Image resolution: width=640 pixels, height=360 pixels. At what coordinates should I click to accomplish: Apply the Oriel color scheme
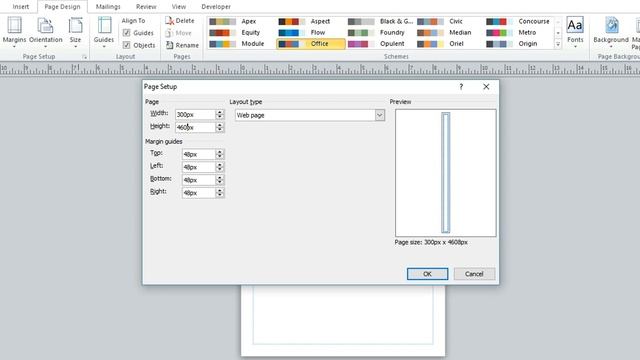(x=440, y=43)
